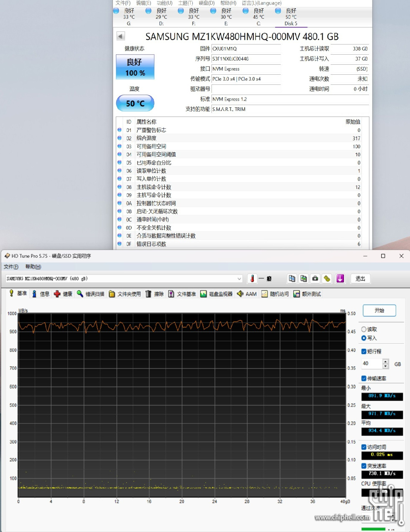Open CrystalDiskInfo 语言(L)(Language) menu

click(x=262, y=3)
